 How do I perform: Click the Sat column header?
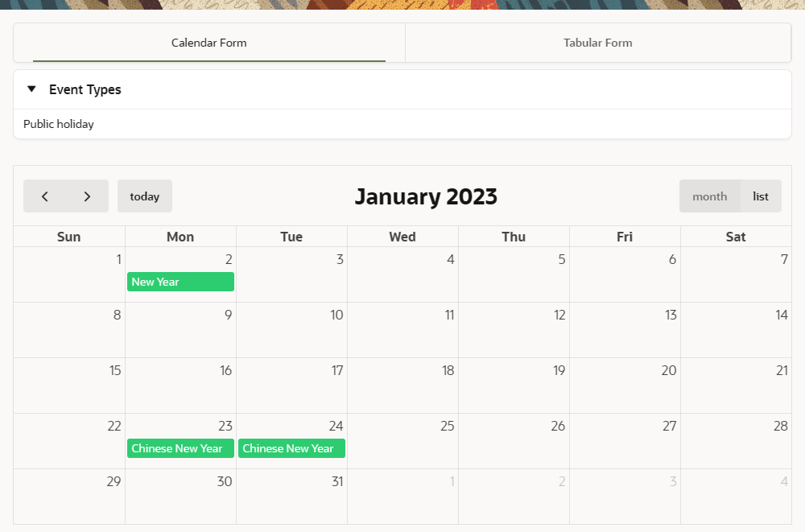click(x=735, y=237)
